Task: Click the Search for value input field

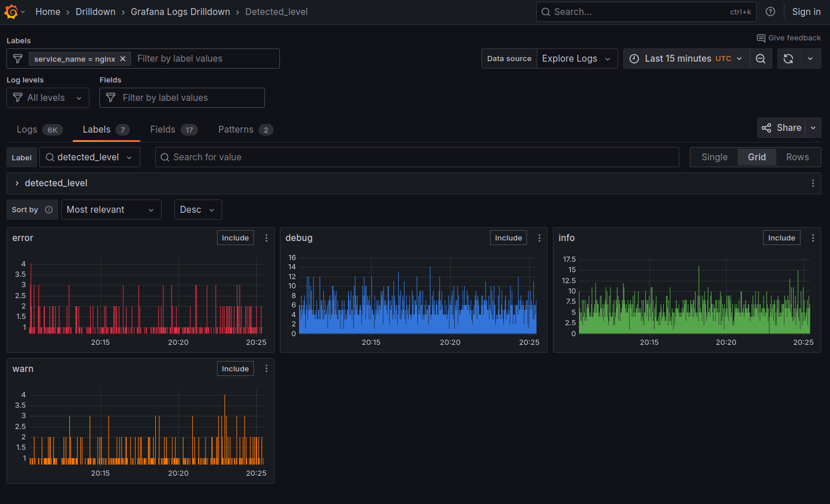Action: click(416, 157)
